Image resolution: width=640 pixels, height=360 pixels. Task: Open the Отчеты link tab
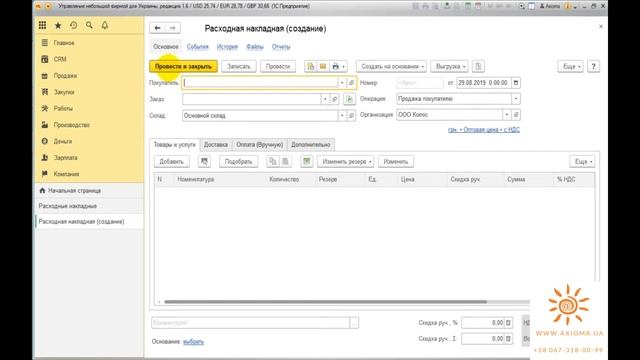(x=281, y=47)
